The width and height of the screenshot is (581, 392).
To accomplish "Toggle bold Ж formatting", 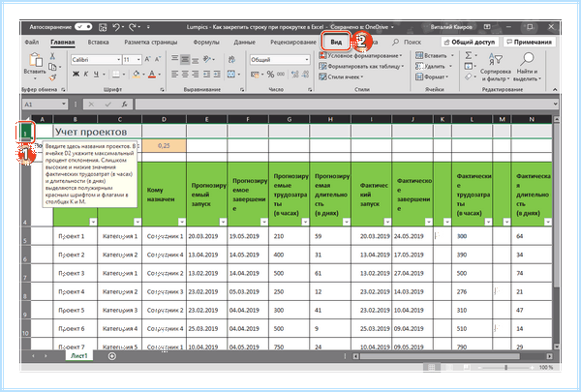I will coord(76,75).
